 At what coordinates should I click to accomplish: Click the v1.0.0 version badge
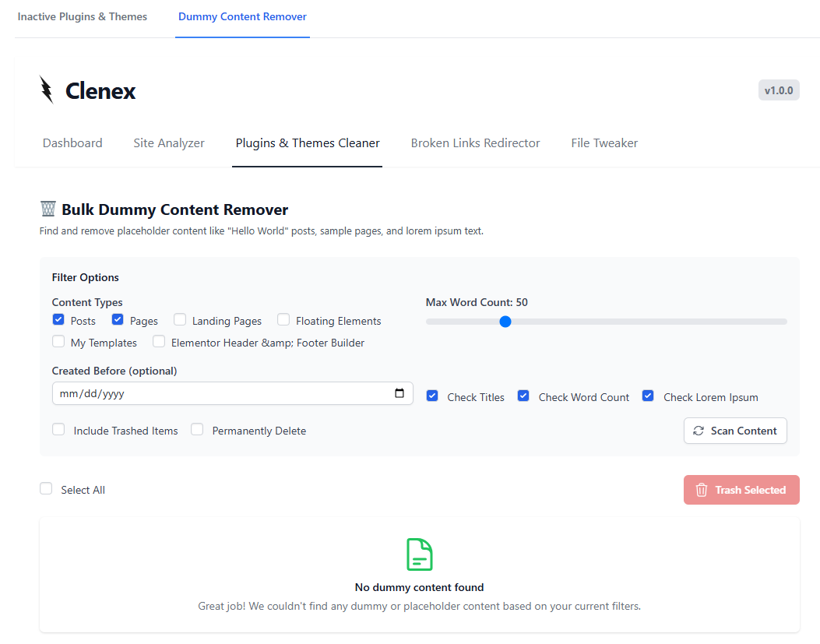tap(779, 90)
